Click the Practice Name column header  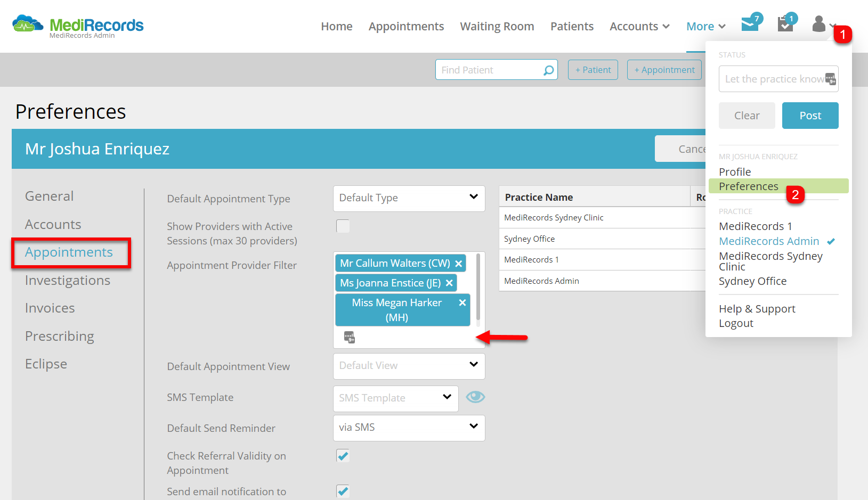[x=595, y=197]
